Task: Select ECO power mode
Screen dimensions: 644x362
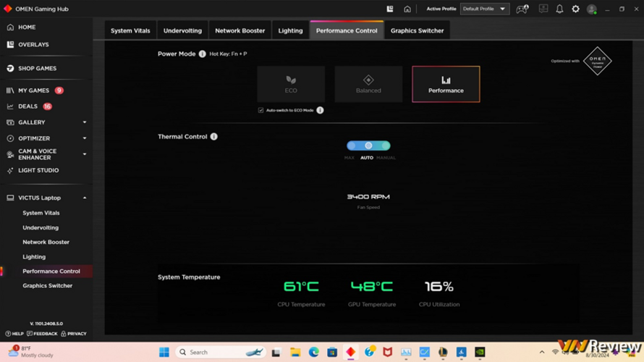Action: click(291, 84)
